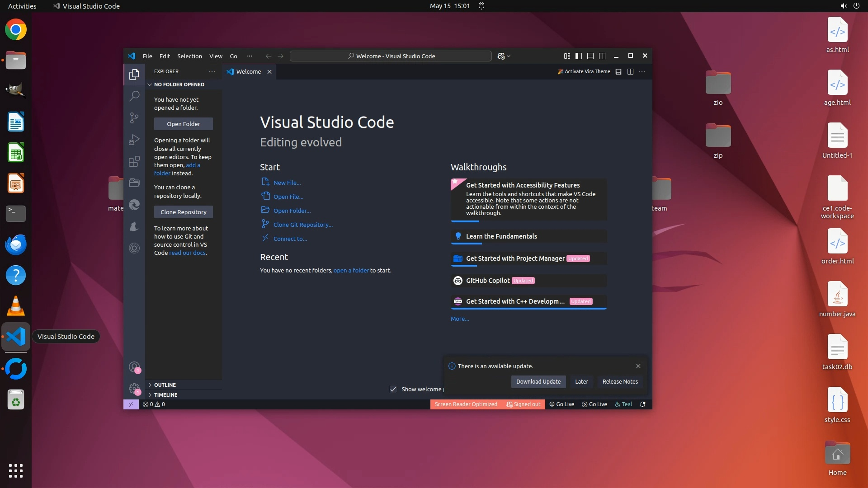Expand the Outline section
The image size is (868, 488).
point(165,385)
